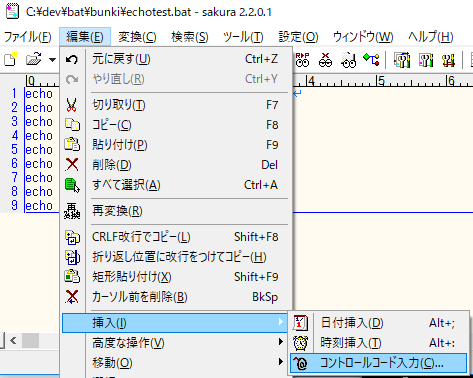Viewport: 473px width, 378px height.
Task: Open the ファイル(F) menu
Action: 28,37
